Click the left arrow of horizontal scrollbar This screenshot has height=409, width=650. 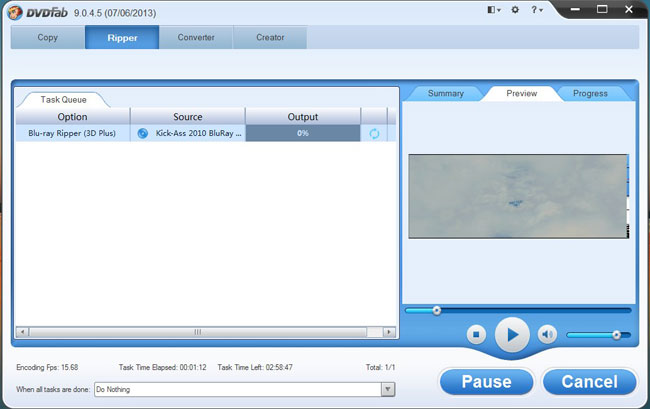(x=22, y=332)
